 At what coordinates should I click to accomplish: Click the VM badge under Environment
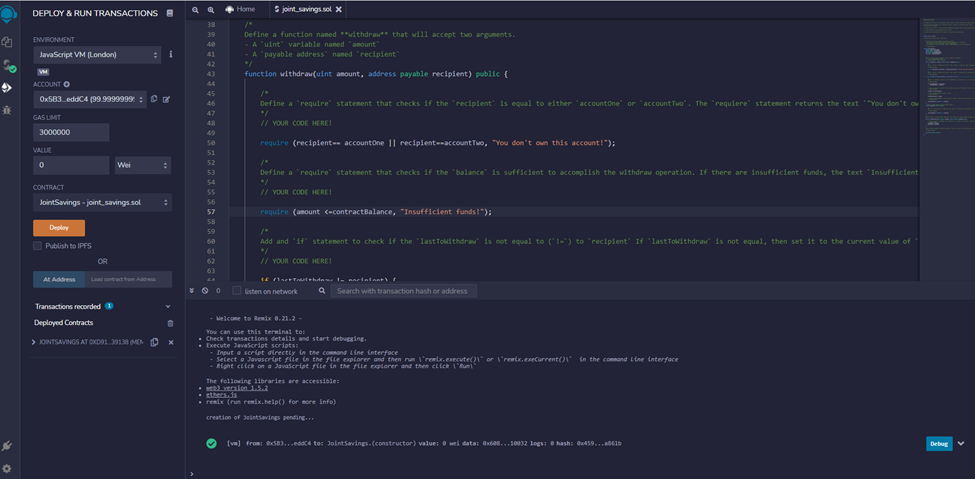pos(44,72)
